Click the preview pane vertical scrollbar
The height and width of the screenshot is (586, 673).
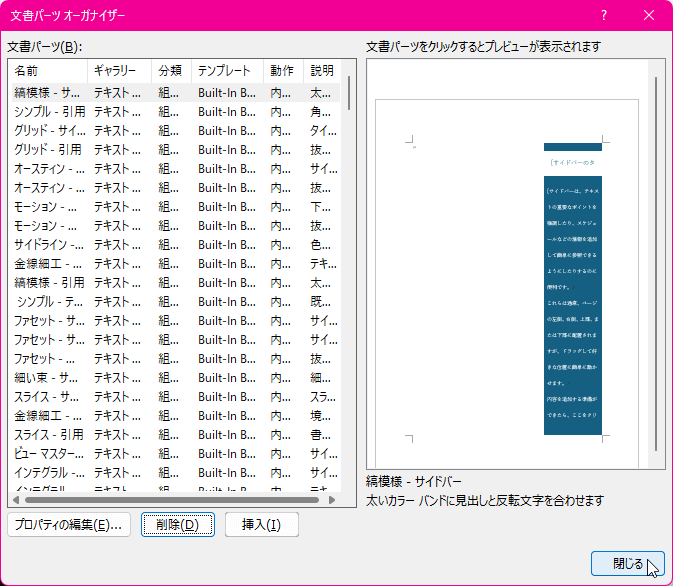pyautogui.click(x=656, y=264)
